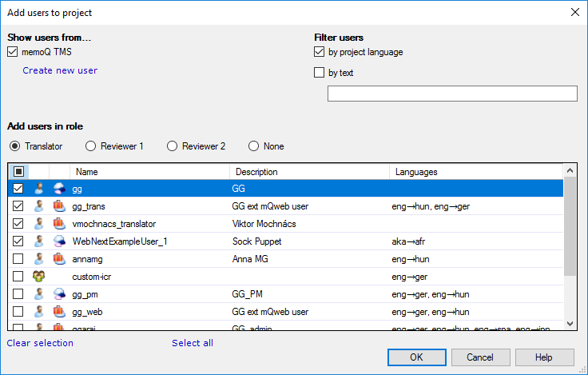Viewport: 588px width, 375px height.
Task: Click the briefcase icon next to vmochnacs_translator
Action: [59, 224]
